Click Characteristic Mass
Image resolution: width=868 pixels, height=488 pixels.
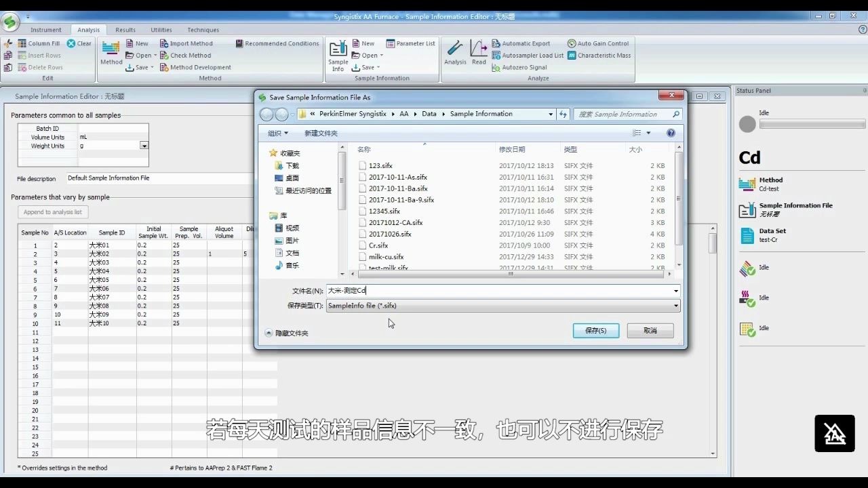pyautogui.click(x=599, y=56)
